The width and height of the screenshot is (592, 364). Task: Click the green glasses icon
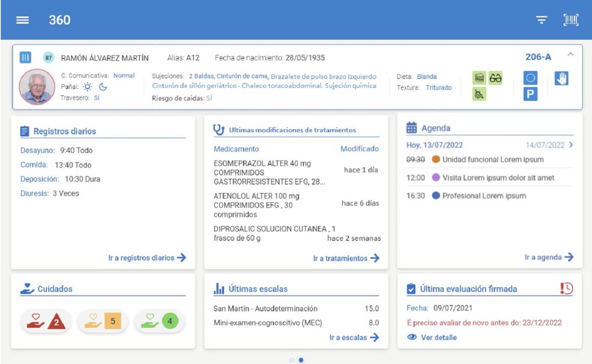[495, 78]
